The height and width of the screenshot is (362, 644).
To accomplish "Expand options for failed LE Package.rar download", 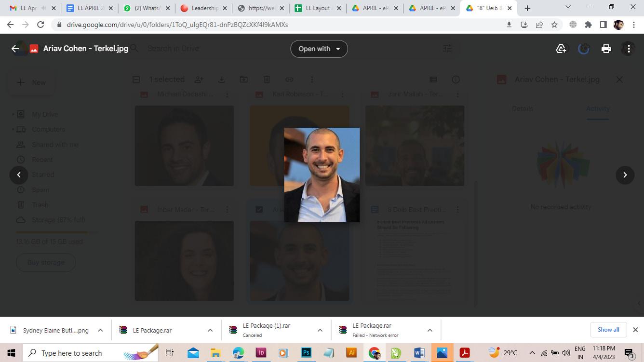I will (430, 330).
